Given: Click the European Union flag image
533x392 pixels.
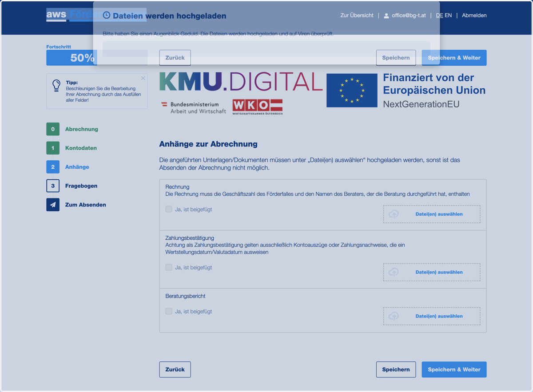Looking at the screenshot, I should click(x=352, y=91).
